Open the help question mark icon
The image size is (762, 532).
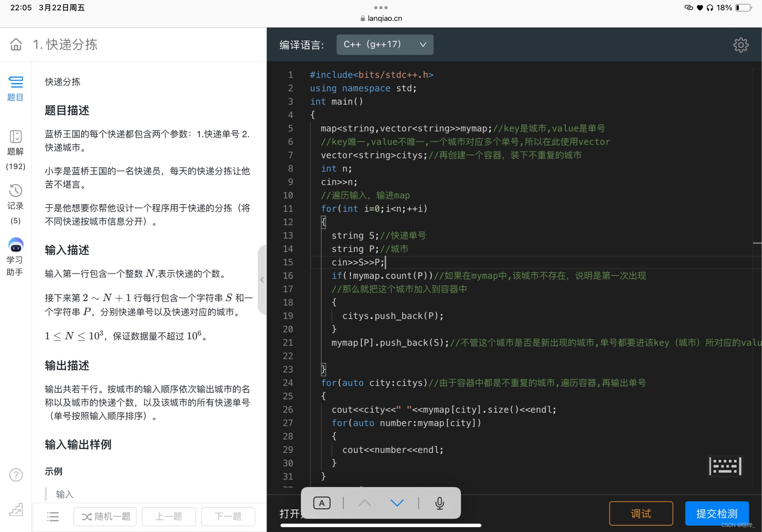pos(15,475)
